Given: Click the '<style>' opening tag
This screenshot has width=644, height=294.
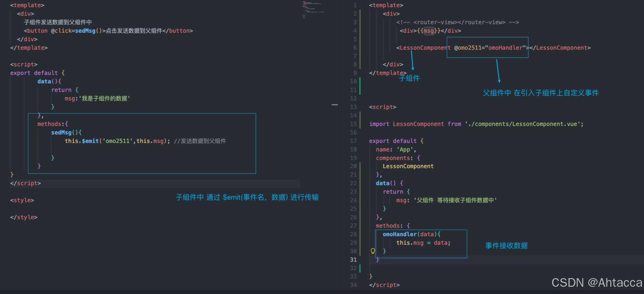Looking at the screenshot, I should (x=22, y=200).
